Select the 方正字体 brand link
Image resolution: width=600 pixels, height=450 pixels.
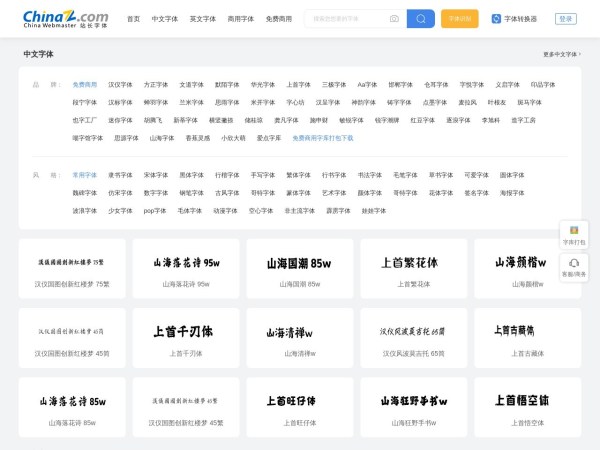pyautogui.click(x=155, y=85)
